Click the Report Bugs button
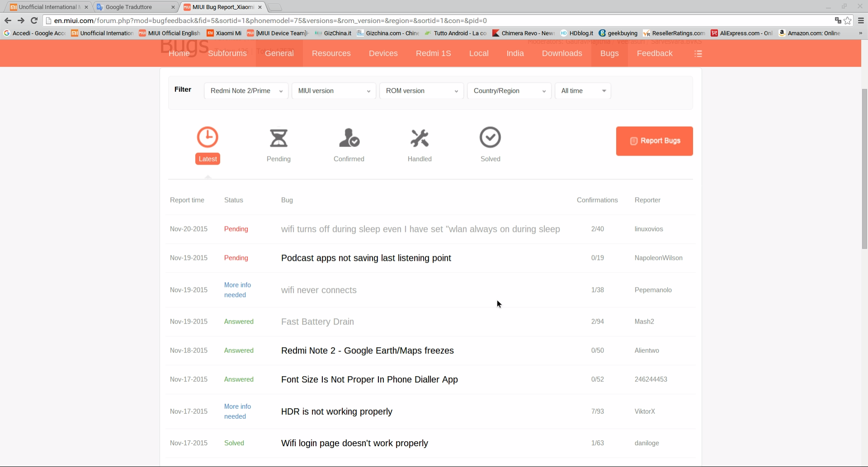 click(654, 141)
